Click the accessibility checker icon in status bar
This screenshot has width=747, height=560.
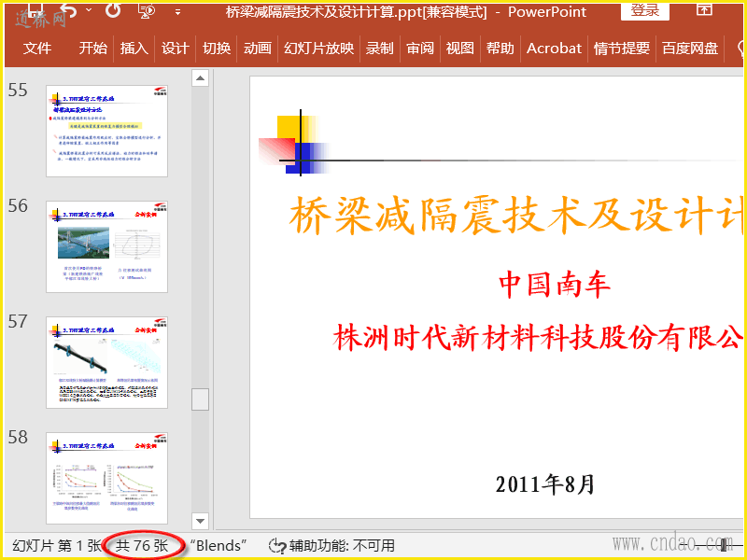tap(276, 546)
